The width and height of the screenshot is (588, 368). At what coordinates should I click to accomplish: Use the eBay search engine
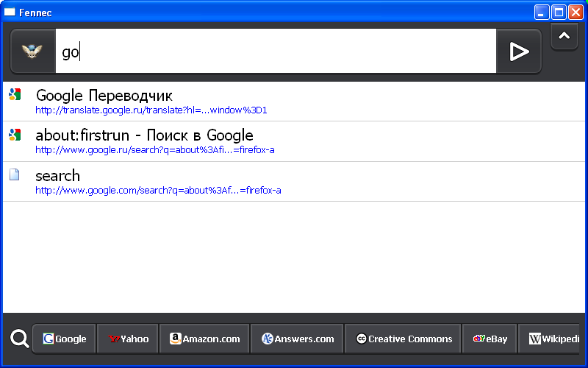[x=490, y=339]
